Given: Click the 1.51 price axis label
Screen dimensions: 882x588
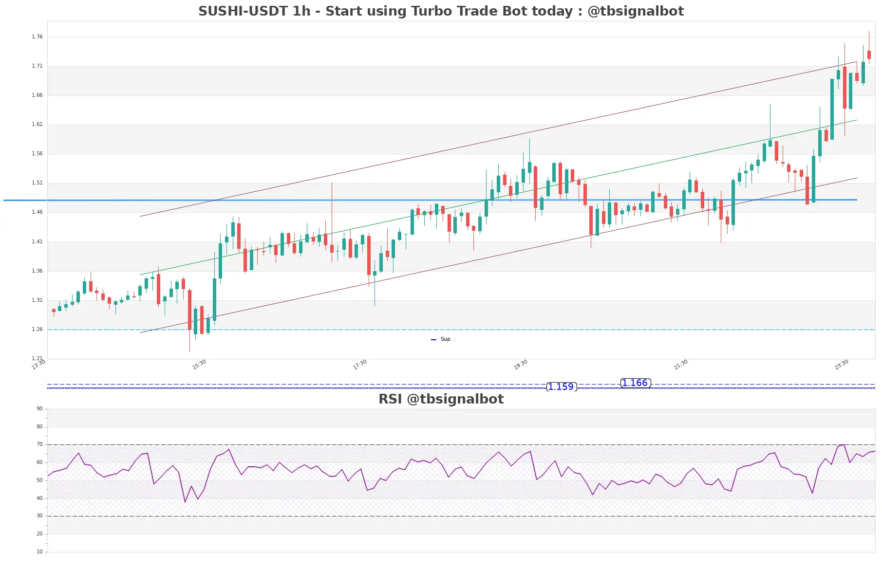Looking at the screenshot, I should point(37,183).
